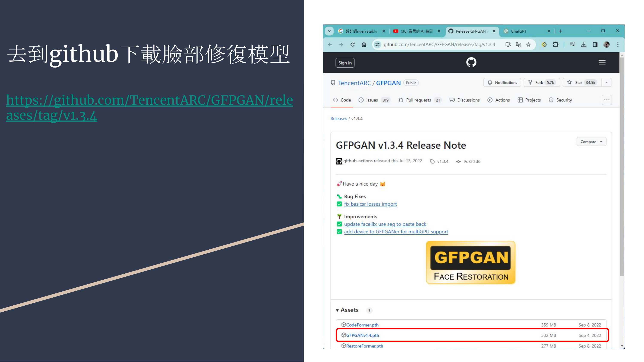Screen dimensions: 644x362
Task: Go to the Releases breadcrumb link
Action: (339, 119)
